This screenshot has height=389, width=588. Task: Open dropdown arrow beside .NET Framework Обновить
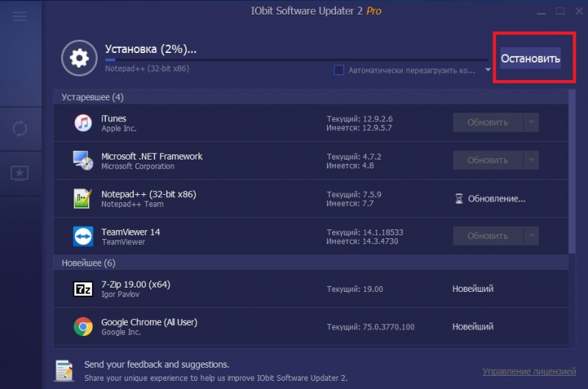tap(531, 160)
